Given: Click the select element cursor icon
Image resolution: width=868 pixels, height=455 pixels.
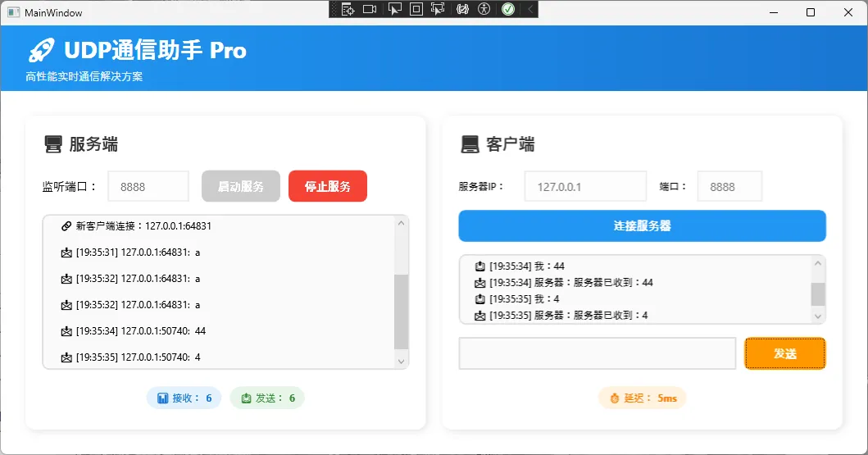Looking at the screenshot, I should point(394,10).
